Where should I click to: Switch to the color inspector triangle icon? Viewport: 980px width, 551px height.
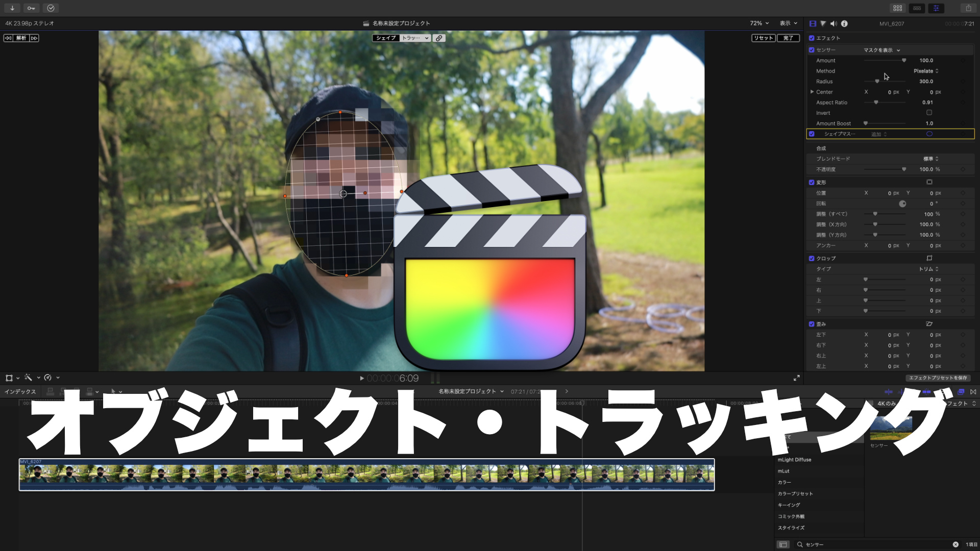(823, 23)
